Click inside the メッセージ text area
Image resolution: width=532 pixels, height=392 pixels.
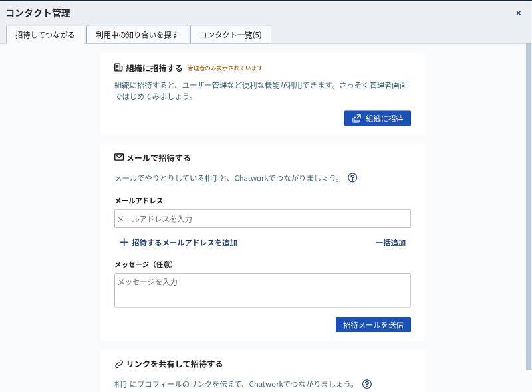click(262, 290)
